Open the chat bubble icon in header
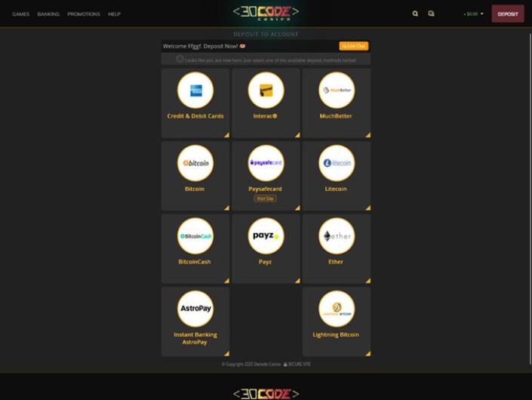 [x=431, y=14]
